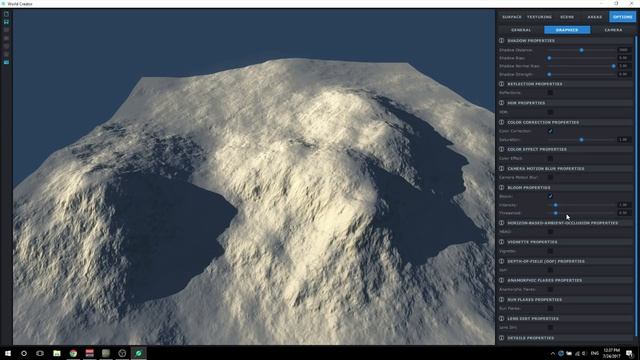Viewport: 640px width, 360px height.
Task: Click the Shadow Bias value field
Action: (623, 58)
